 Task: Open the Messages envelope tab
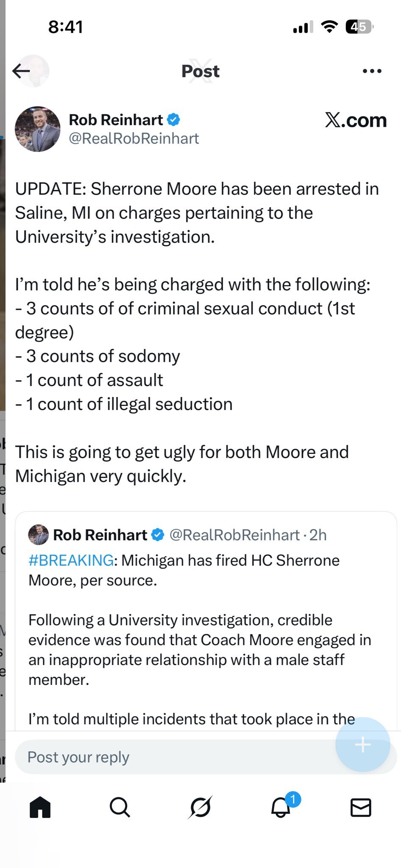click(361, 807)
